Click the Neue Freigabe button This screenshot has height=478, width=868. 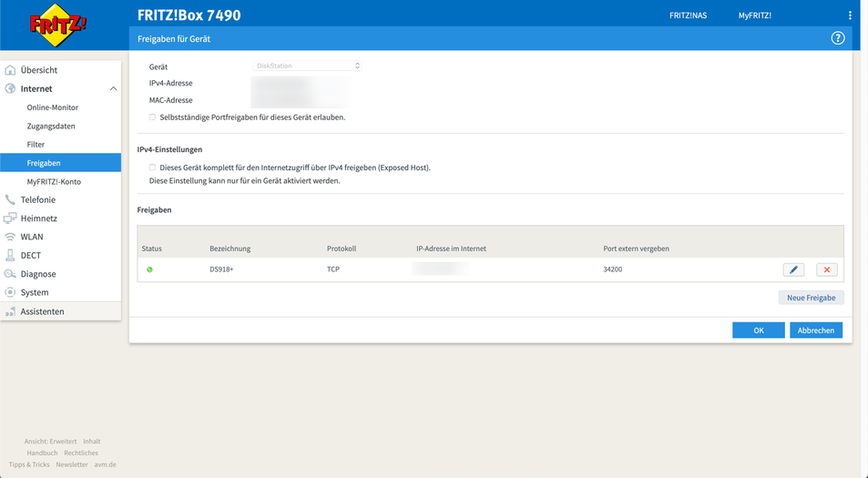pyautogui.click(x=811, y=298)
